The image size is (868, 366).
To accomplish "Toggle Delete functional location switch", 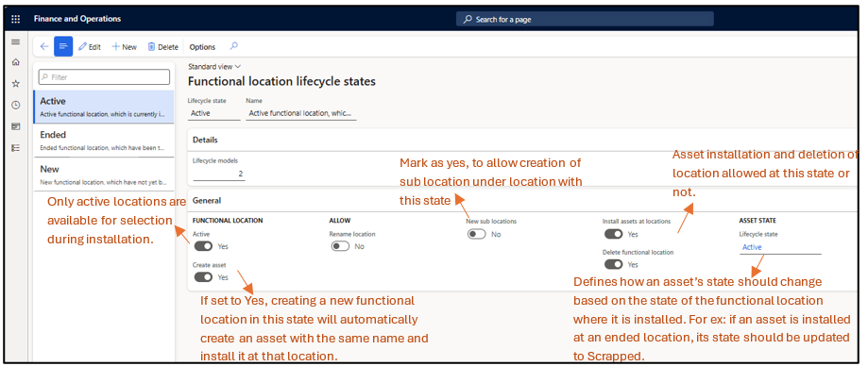I will click(x=613, y=265).
